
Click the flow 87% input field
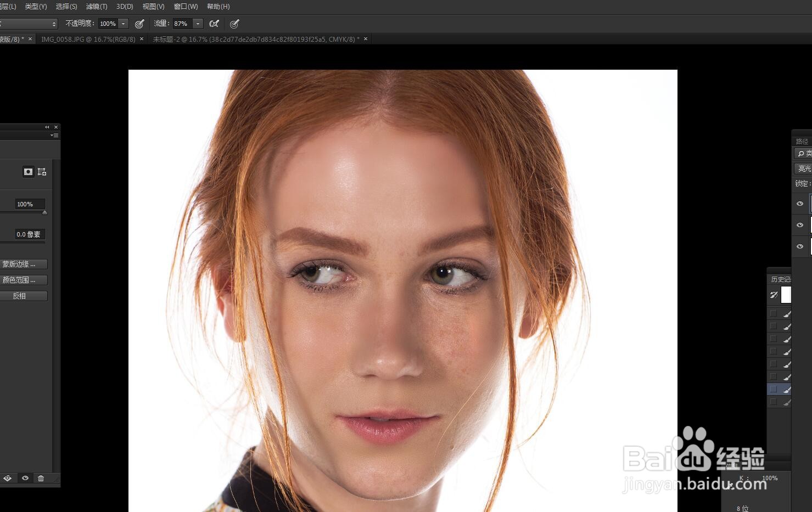[x=182, y=24]
